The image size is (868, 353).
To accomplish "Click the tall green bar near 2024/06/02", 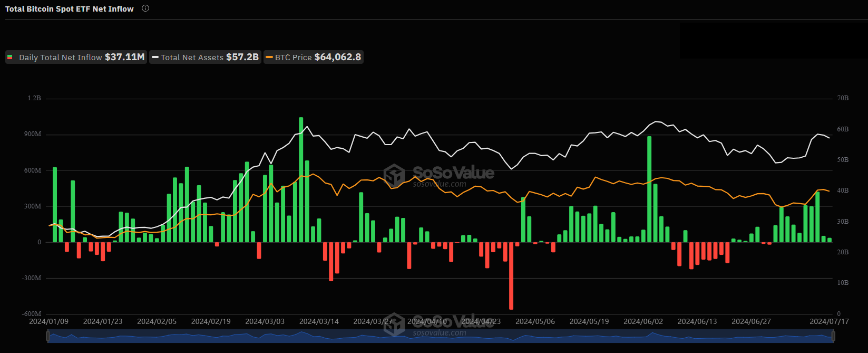I will 649,189.
